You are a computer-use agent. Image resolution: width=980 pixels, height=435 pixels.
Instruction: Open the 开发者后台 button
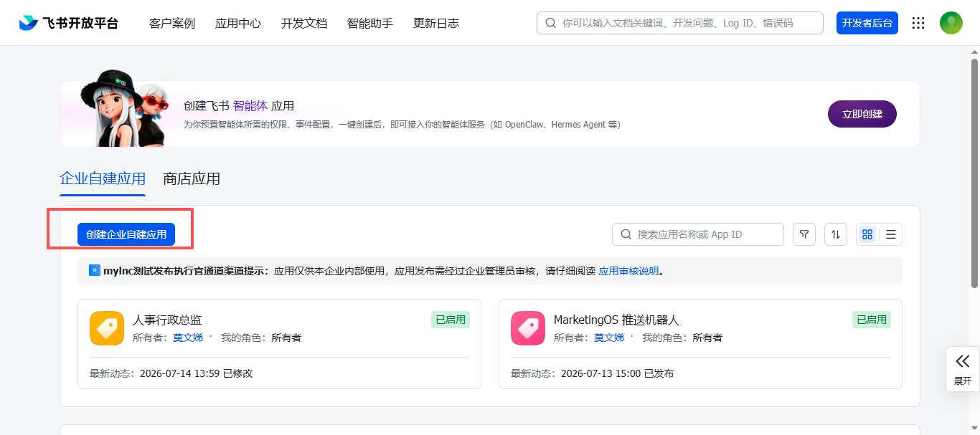pos(867,23)
